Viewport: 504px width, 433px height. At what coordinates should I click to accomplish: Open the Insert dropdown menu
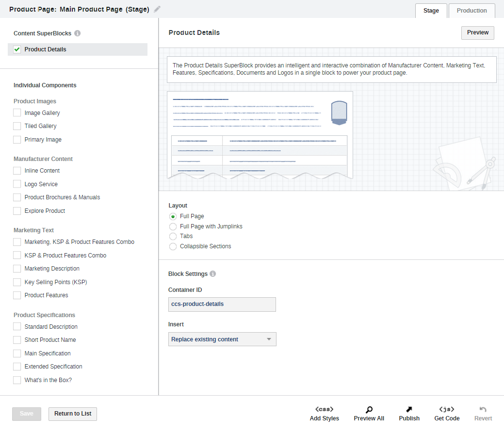tap(222, 339)
